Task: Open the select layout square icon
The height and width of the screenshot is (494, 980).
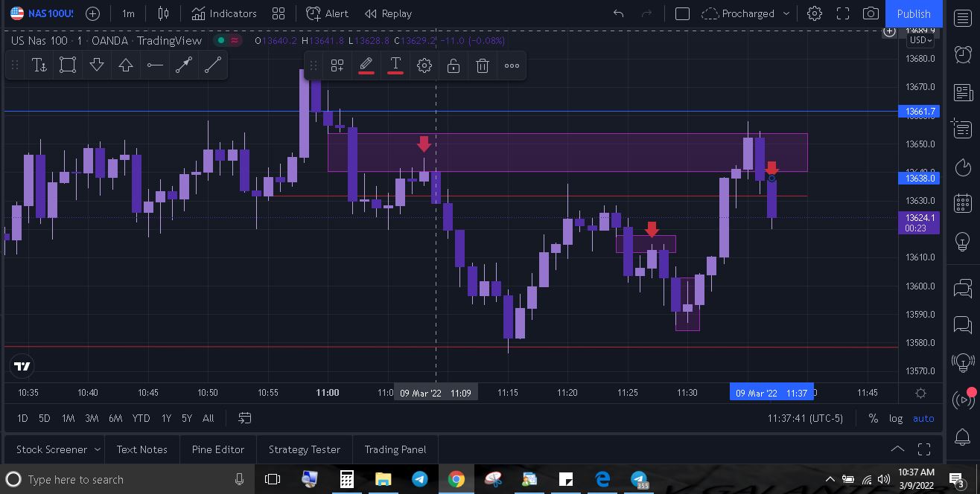Action: [682, 13]
